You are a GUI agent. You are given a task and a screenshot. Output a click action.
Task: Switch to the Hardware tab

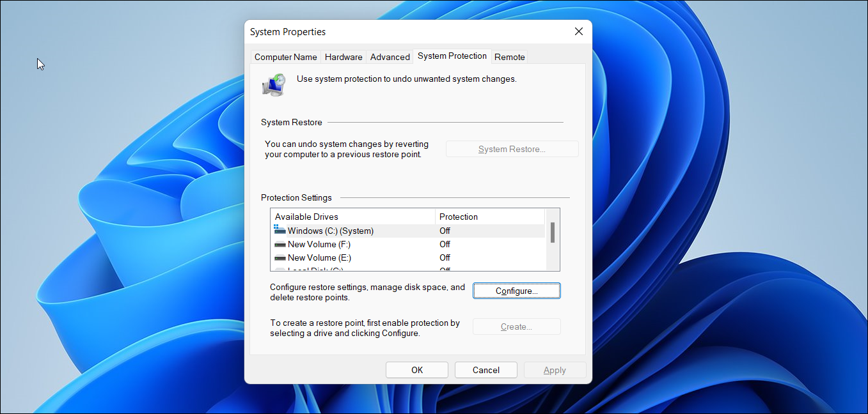tap(343, 56)
